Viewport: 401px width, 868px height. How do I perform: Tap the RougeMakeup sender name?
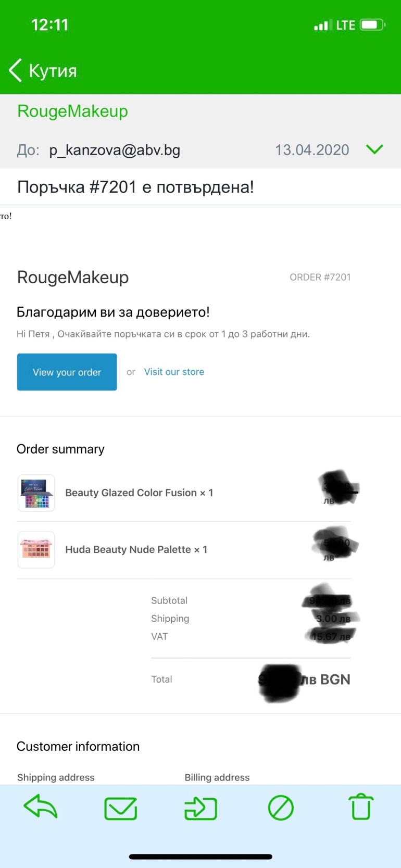tap(72, 111)
